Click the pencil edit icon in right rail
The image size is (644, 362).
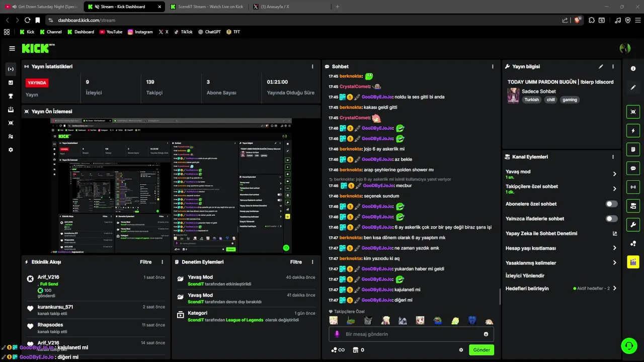633,87
